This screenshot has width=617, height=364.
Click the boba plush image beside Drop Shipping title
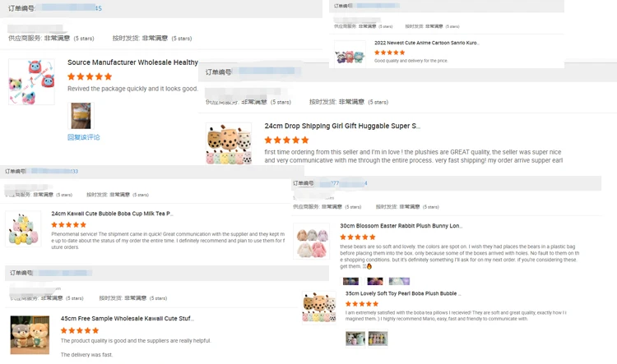[x=229, y=143]
